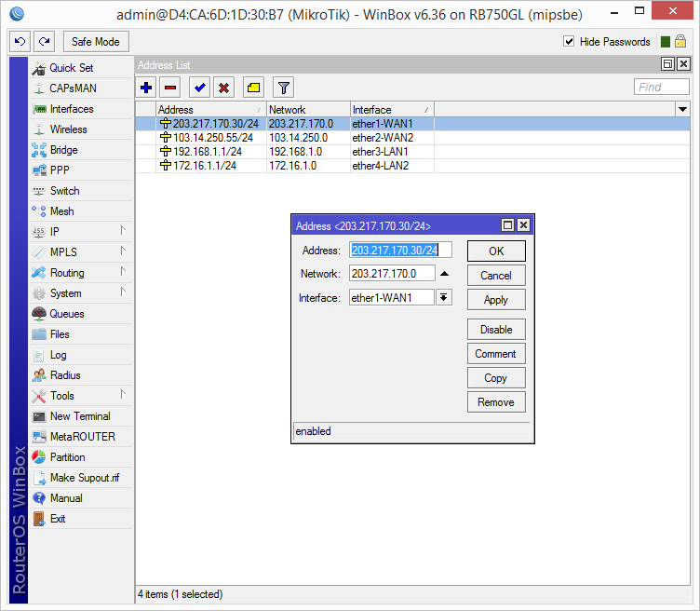The width and height of the screenshot is (700, 611).
Task: Open the columns dropdown in Address List
Action: click(x=682, y=109)
